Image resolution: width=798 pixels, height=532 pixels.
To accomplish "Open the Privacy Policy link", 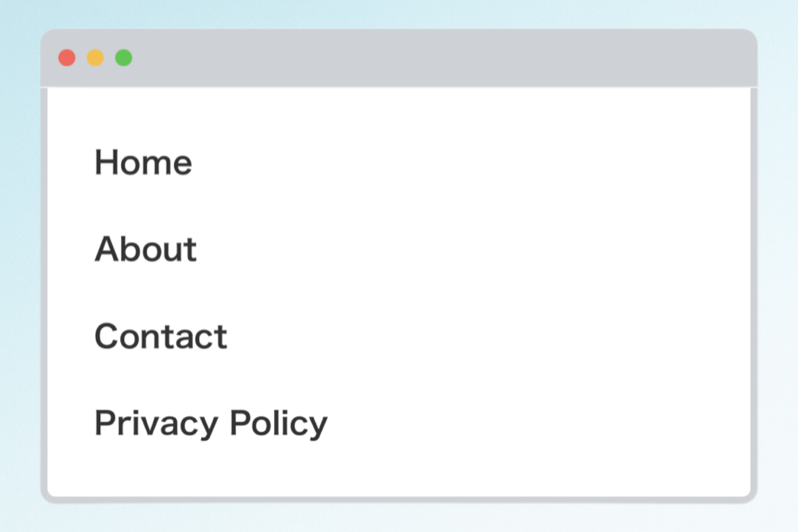I will (211, 423).
